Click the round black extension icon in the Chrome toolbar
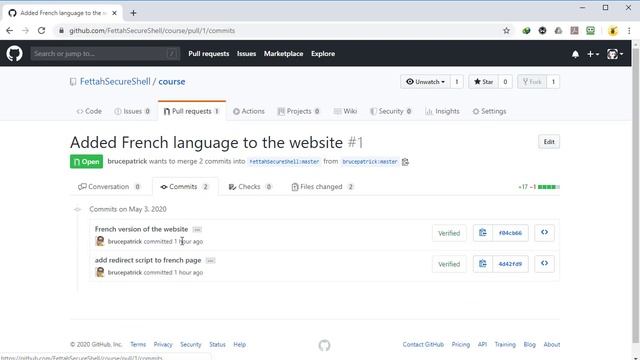The width and height of the screenshot is (640, 360). [x=542, y=31]
